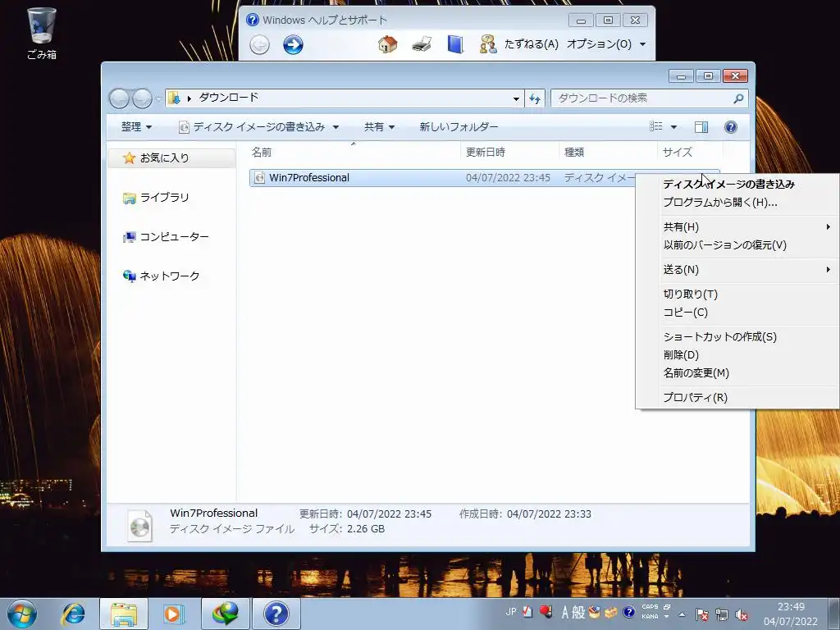The height and width of the screenshot is (630, 840).
Task: Expand arrow beside ディスク イメージの書き込み toolbar button
Action: (336, 127)
